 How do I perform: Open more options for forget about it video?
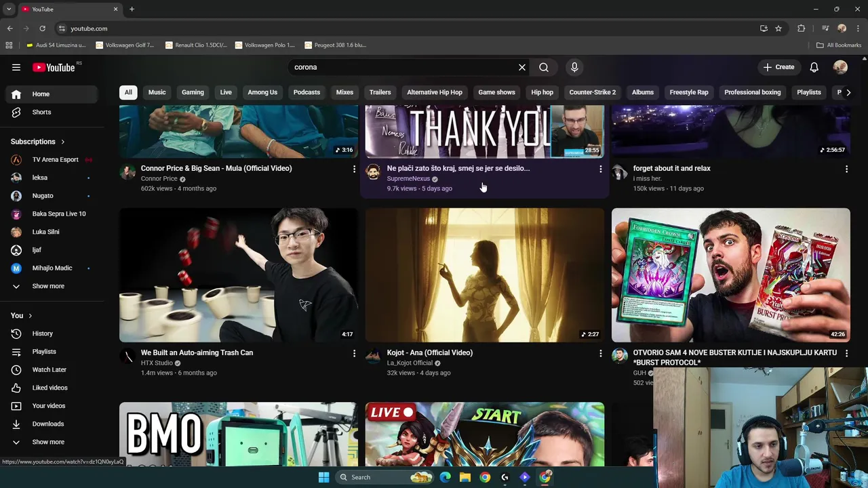[x=846, y=169]
